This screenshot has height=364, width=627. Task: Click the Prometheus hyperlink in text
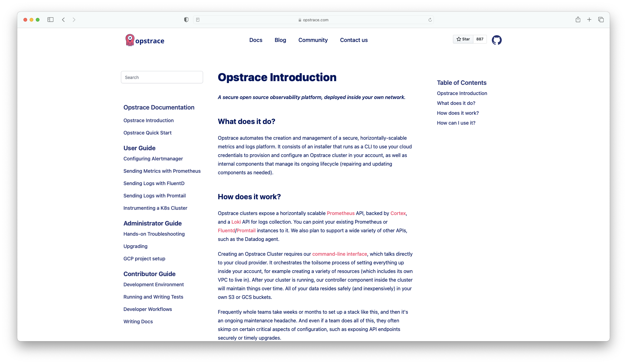340,213
